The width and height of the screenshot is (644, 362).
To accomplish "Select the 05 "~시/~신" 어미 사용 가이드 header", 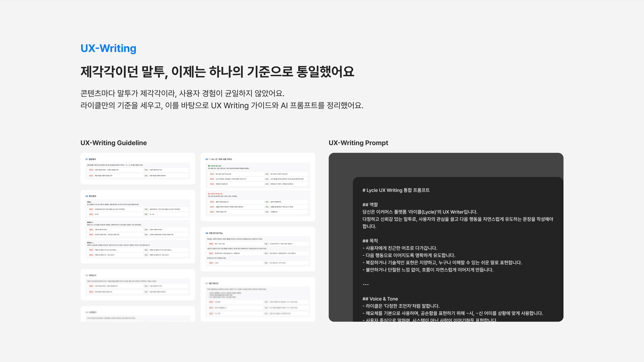I will pos(219,159).
